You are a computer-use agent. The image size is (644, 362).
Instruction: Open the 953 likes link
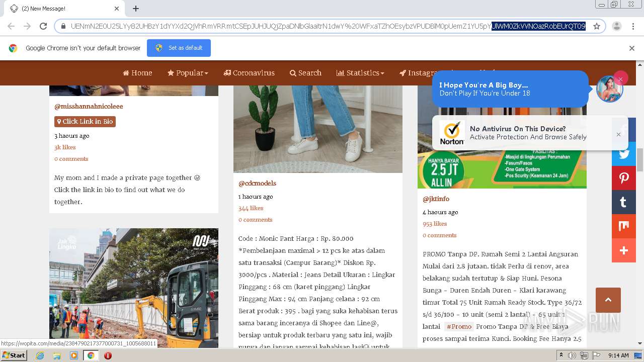pos(435,224)
